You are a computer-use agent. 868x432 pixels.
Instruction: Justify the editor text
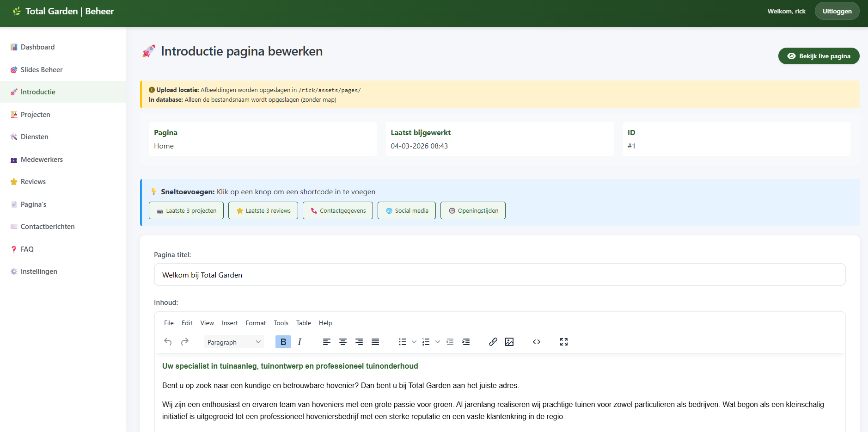click(x=375, y=342)
